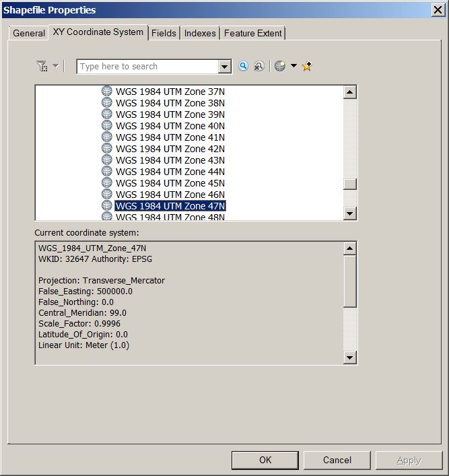Click the globe icon beside Zone 40N

(106, 125)
